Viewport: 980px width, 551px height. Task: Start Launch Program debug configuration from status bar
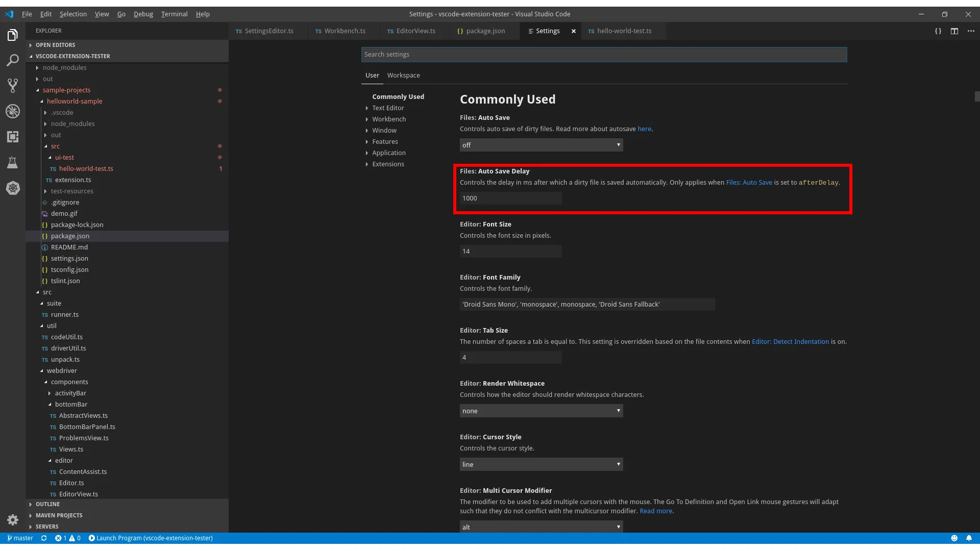(x=151, y=538)
